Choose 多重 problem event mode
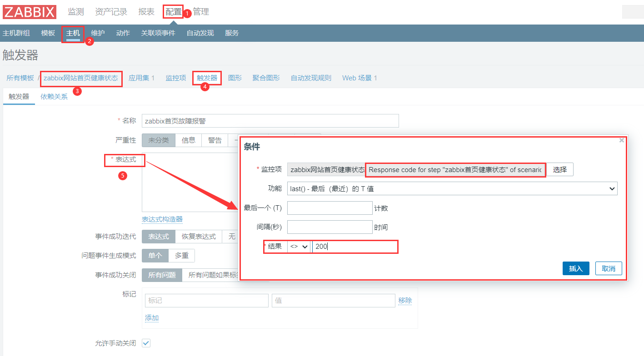The image size is (644, 356). 182,256
